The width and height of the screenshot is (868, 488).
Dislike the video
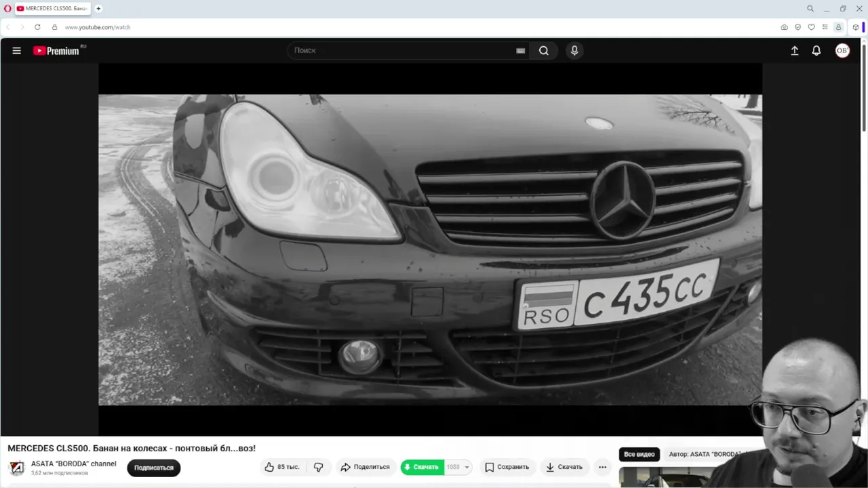coord(319,467)
